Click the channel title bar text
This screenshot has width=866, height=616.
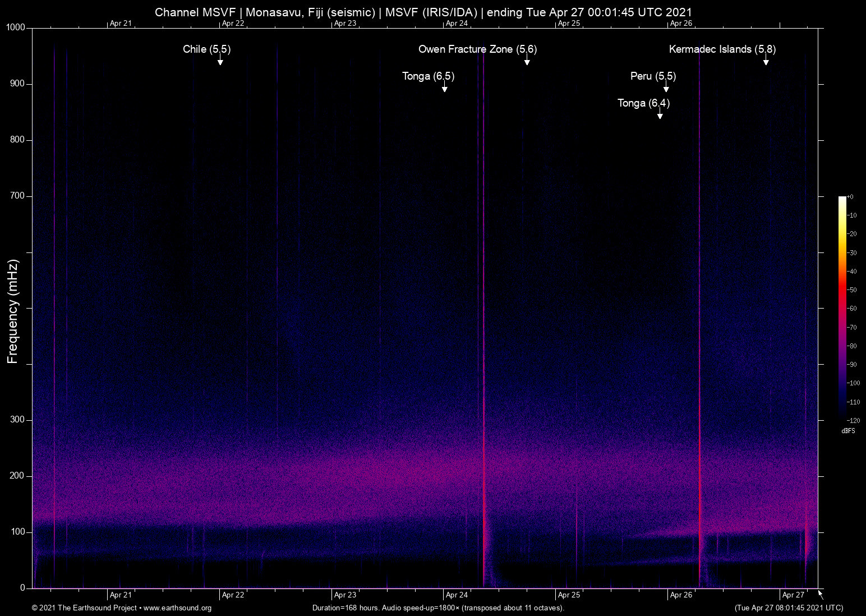click(423, 12)
